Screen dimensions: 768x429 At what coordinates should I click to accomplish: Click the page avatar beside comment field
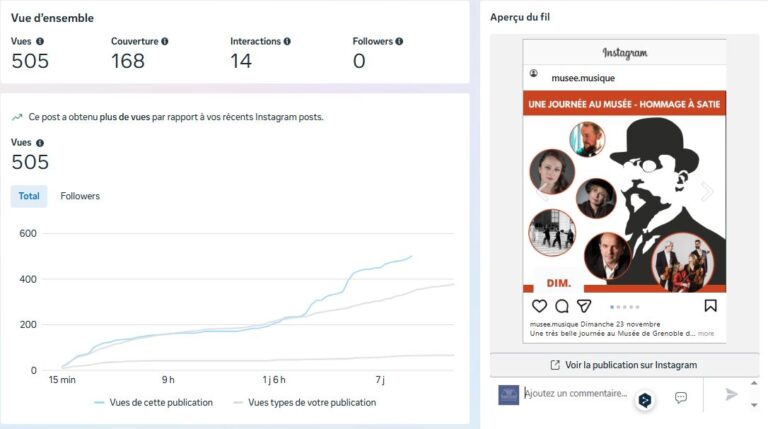(508, 395)
